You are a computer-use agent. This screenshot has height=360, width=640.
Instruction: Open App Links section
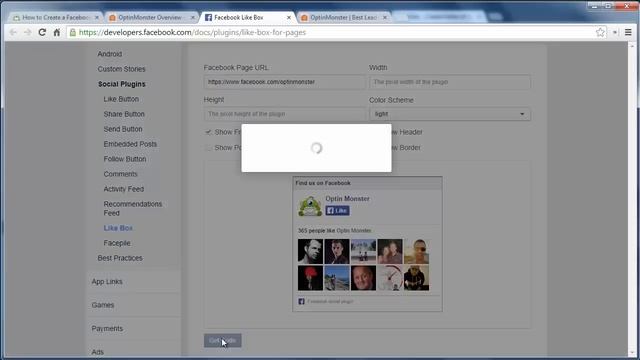coord(107,282)
